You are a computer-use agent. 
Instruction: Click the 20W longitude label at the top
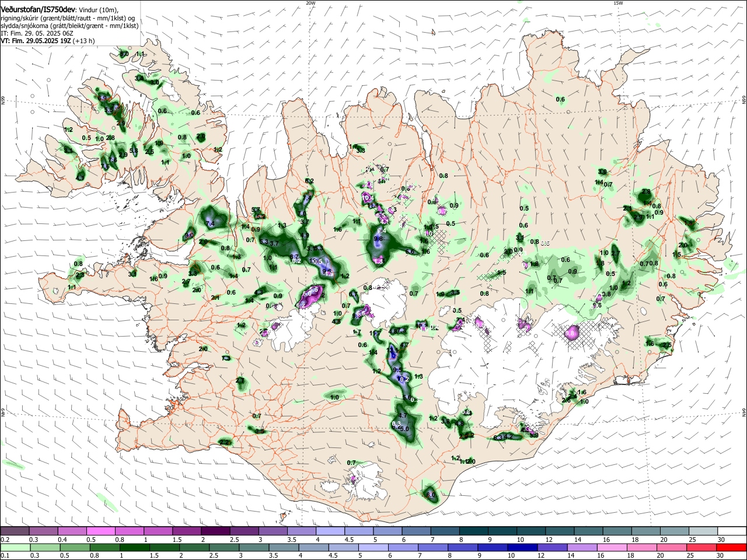(310, 3)
